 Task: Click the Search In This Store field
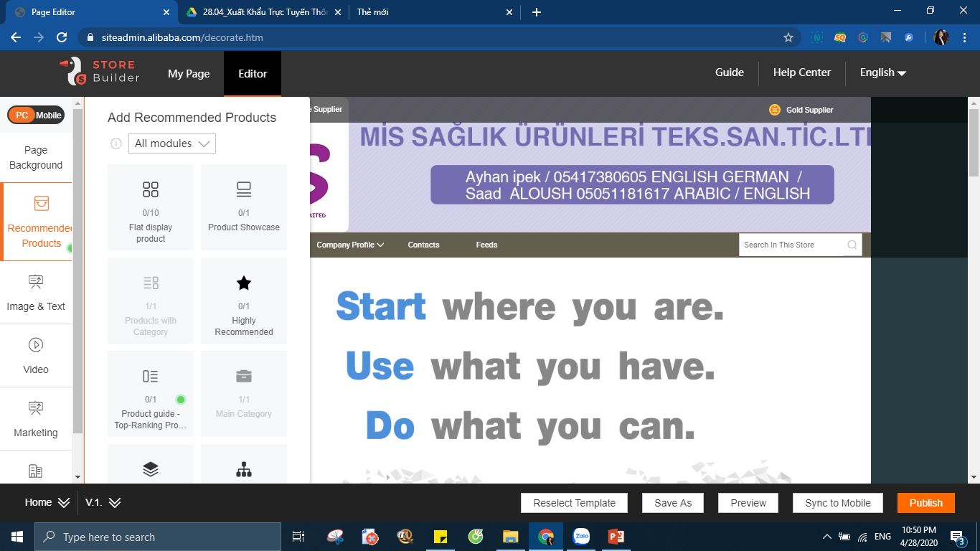(x=791, y=245)
